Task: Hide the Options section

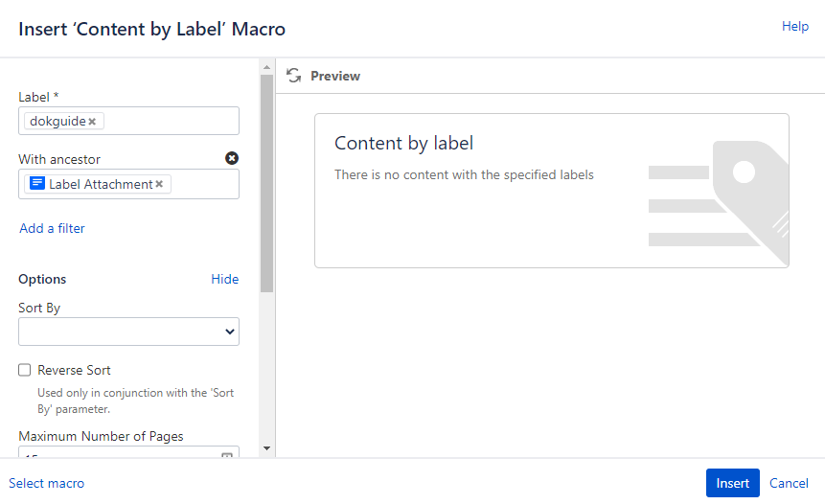Action: [224, 279]
